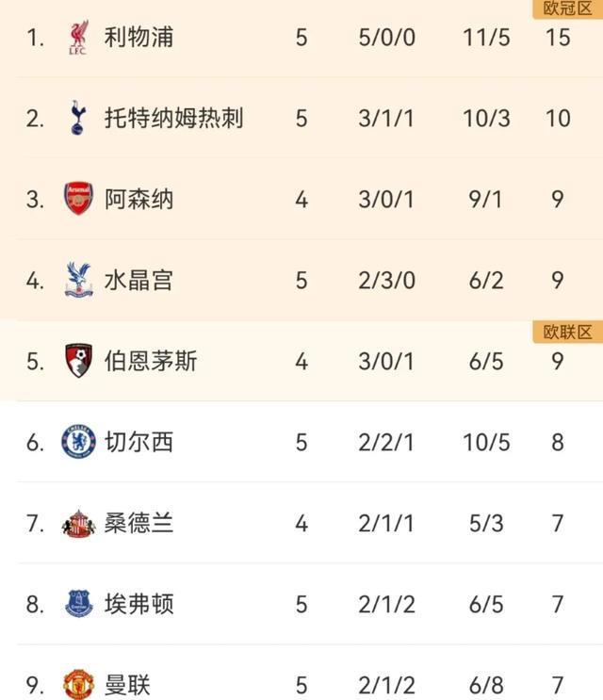Click Liverpool's 15 points value
This screenshot has height=700, width=603.
coord(558,39)
